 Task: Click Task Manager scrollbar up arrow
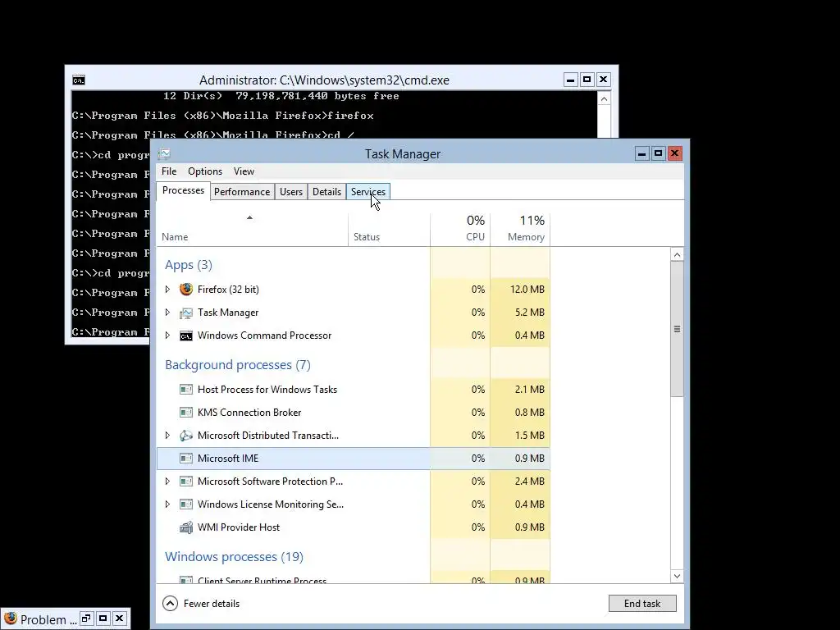pos(677,255)
